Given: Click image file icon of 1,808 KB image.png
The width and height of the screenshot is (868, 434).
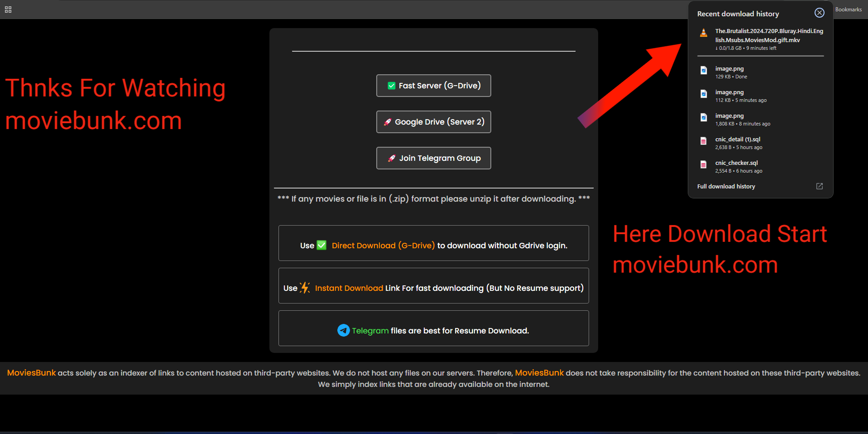Looking at the screenshot, I should click(703, 117).
